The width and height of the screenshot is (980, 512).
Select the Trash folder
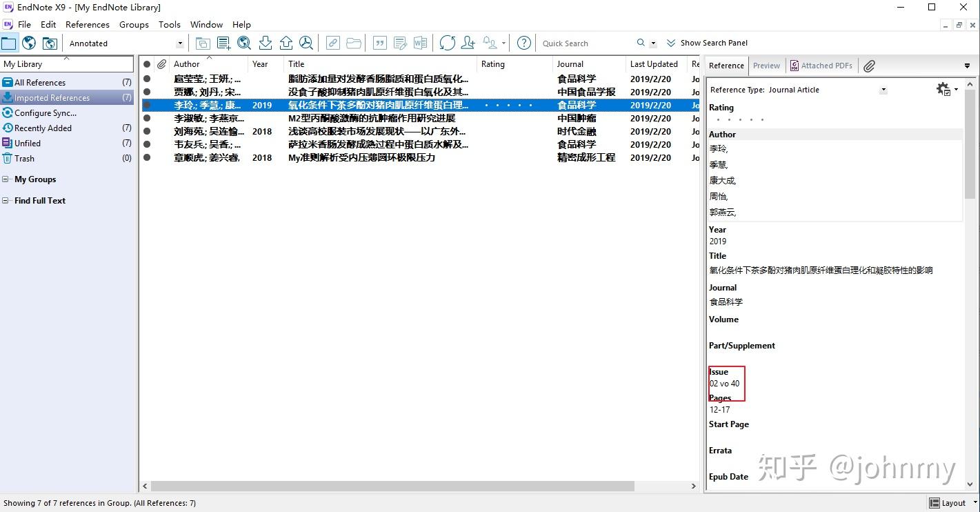[24, 158]
